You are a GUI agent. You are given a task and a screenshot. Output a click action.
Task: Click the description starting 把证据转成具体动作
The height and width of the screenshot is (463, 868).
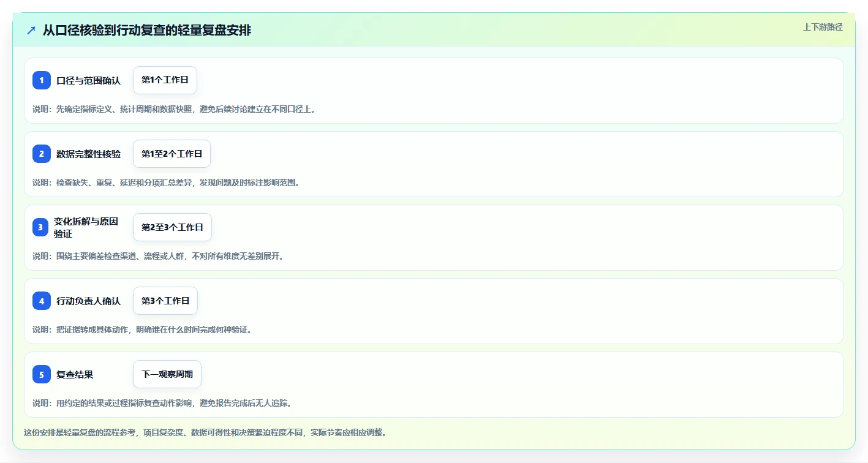pyautogui.click(x=142, y=329)
